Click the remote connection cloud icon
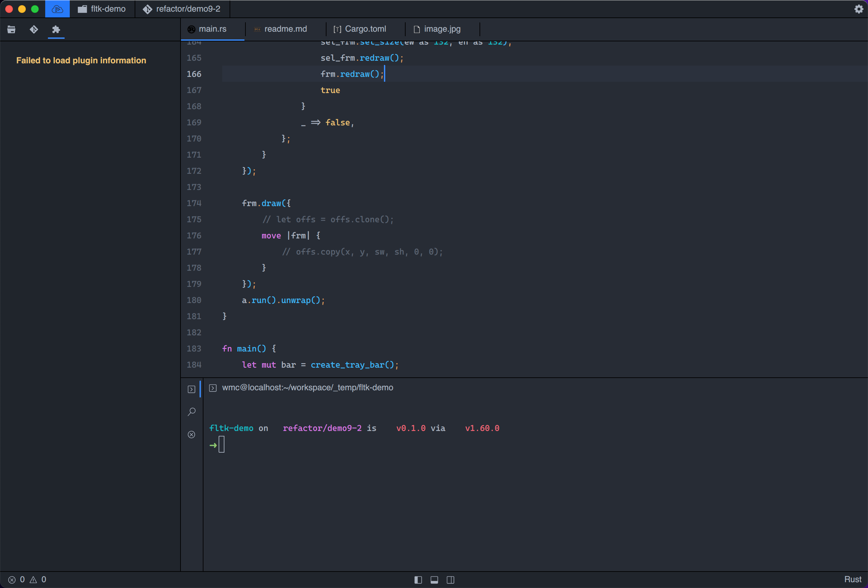 click(x=57, y=9)
